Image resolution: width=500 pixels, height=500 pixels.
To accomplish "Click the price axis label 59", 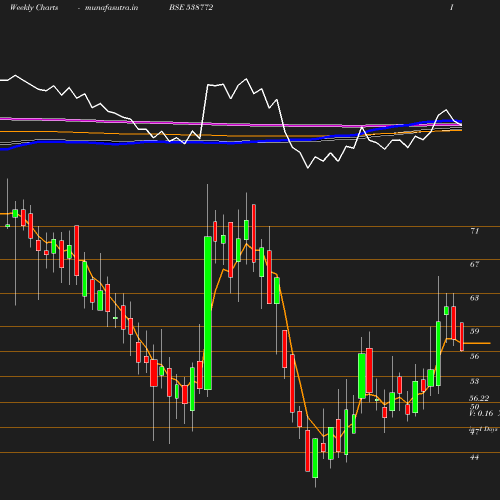I will click(x=474, y=331).
